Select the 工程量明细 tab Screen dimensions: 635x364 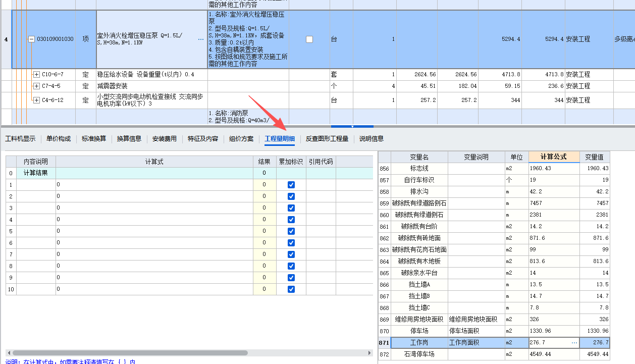tap(280, 139)
